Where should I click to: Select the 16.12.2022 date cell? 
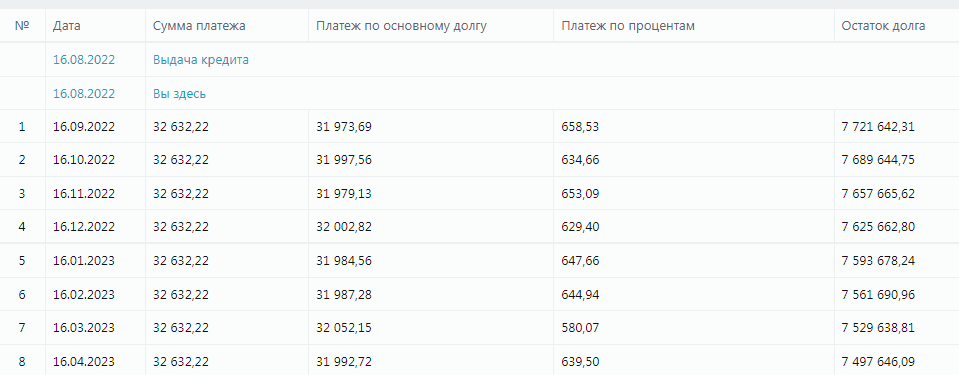(84, 226)
